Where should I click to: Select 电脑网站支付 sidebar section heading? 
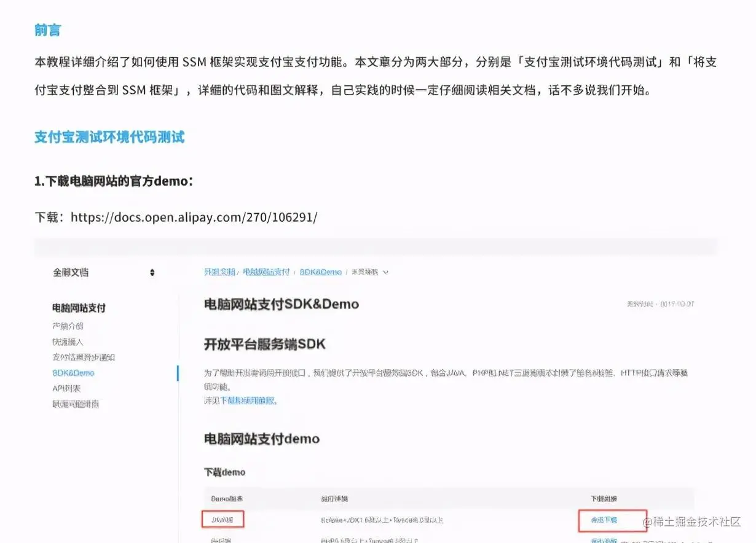79,308
